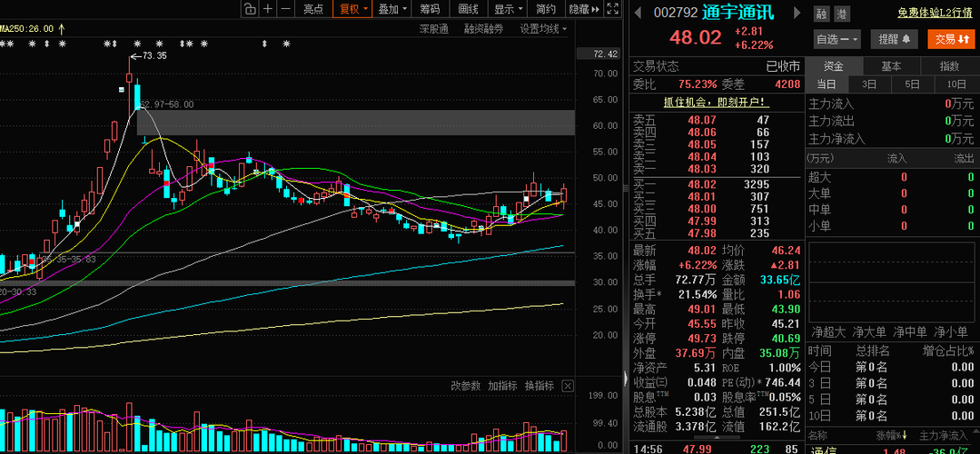Click the MA250 up-arrow icon
980x454 pixels.
[x=61, y=29]
